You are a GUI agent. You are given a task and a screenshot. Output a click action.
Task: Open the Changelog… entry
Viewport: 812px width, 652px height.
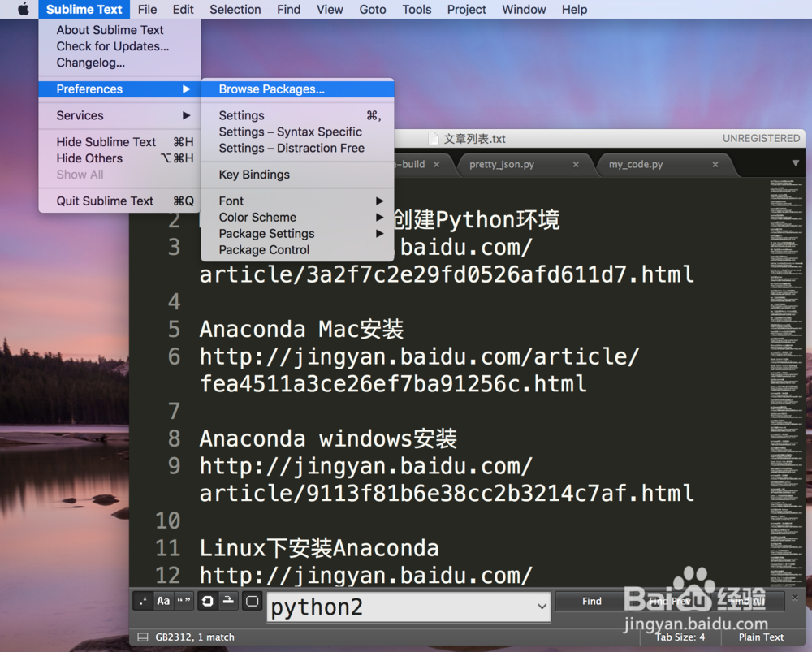(x=119, y=63)
